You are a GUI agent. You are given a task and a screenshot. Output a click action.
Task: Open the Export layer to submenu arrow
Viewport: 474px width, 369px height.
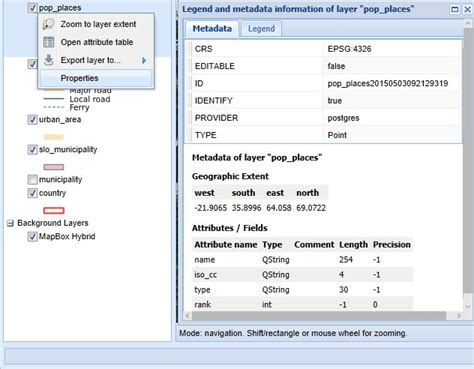point(144,60)
